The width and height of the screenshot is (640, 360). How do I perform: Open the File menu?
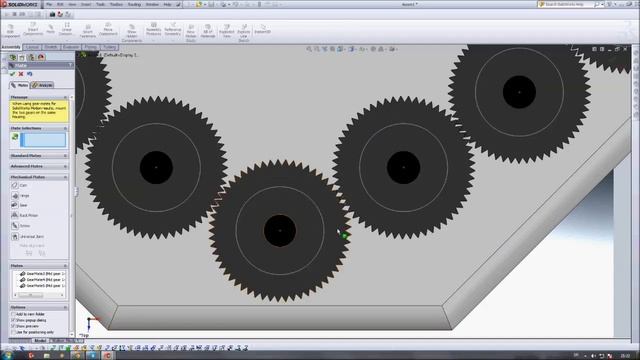coord(49,4)
